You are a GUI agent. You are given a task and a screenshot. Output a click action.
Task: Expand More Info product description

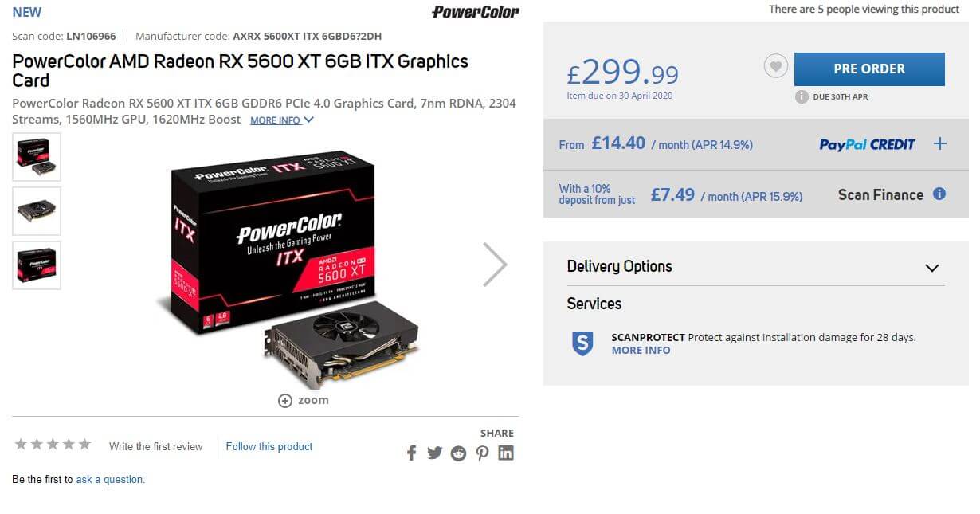pyautogui.click(x=282, y=120)
